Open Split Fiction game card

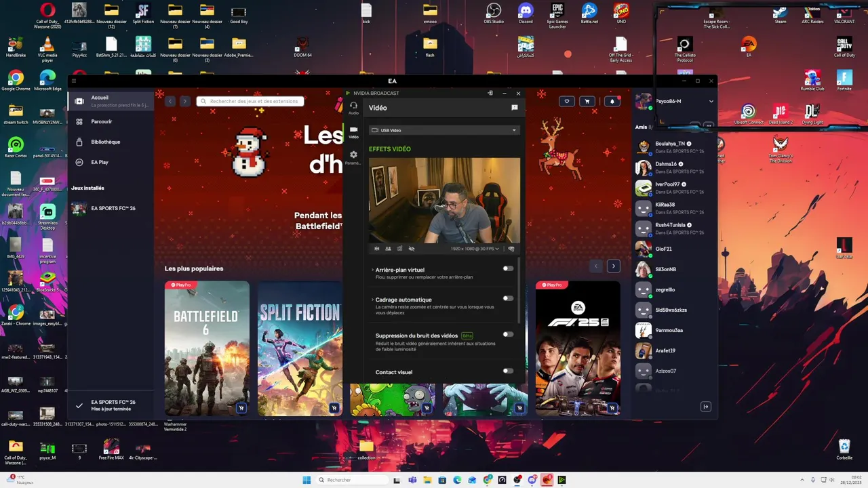300,348
